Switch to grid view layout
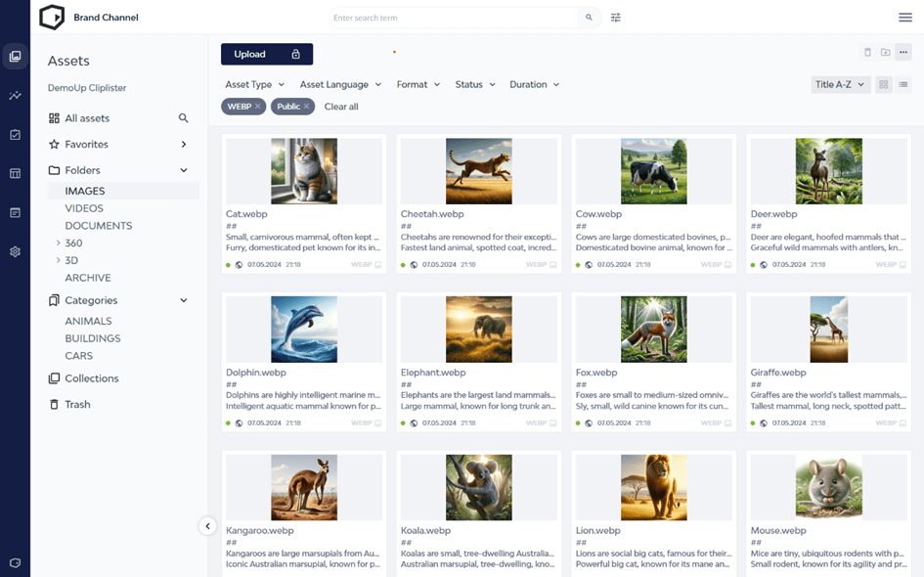This screenshot has height=577, width=924. [884, 85]
